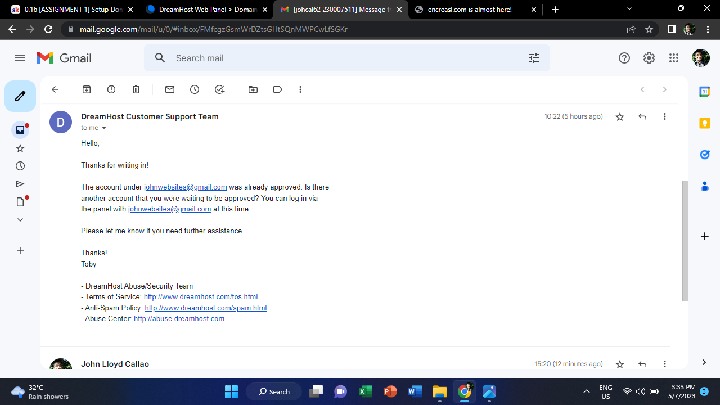Show recipient details dropdown under sender
Image resolution: width=720 pixels, height=405 pixels.
pos(104,128)
